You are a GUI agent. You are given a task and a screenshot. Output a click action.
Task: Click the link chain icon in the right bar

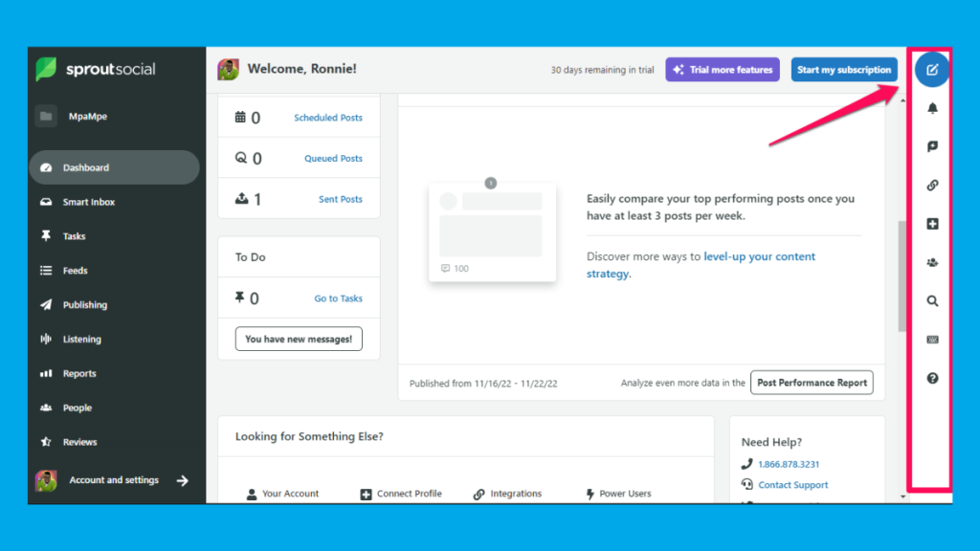[x=932, y=185]
